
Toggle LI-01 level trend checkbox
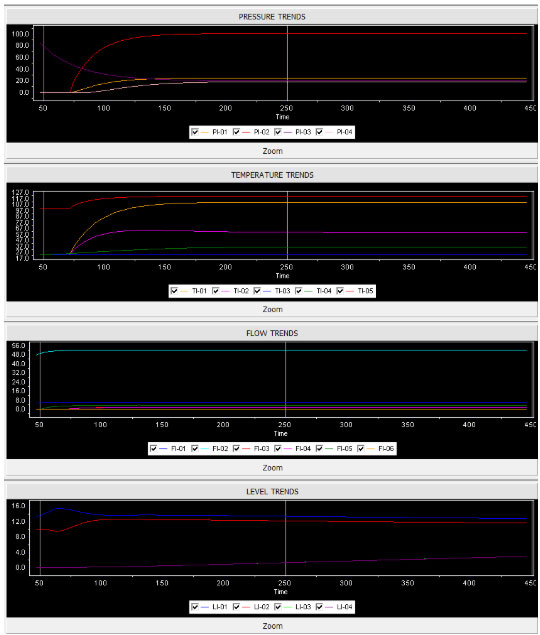(195, 607)
